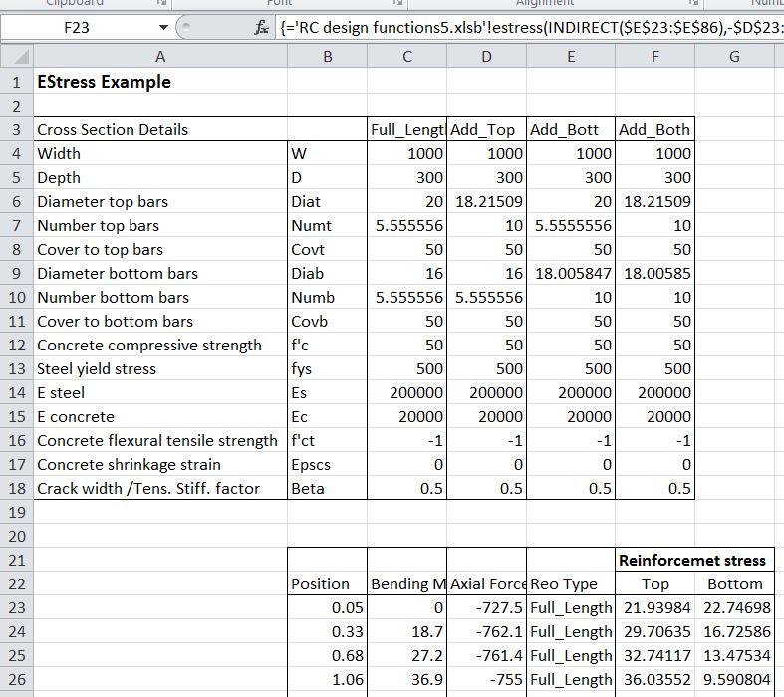Image resolution: width=784 pixels, height=697 pixels.
Task: Select row 12 header
Action: pos(16,345)
